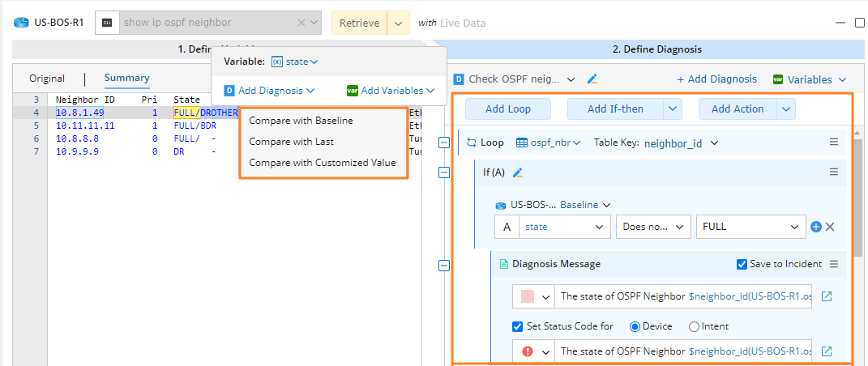Choose Compare with Baseline menu option

pyautogui.click(x=301, y=121)
